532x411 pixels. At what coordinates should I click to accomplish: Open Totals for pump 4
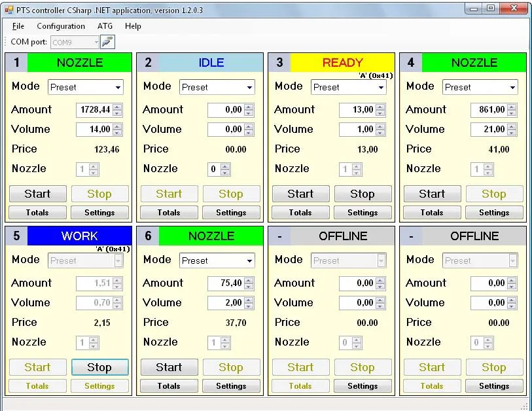(x=432, y=213)
